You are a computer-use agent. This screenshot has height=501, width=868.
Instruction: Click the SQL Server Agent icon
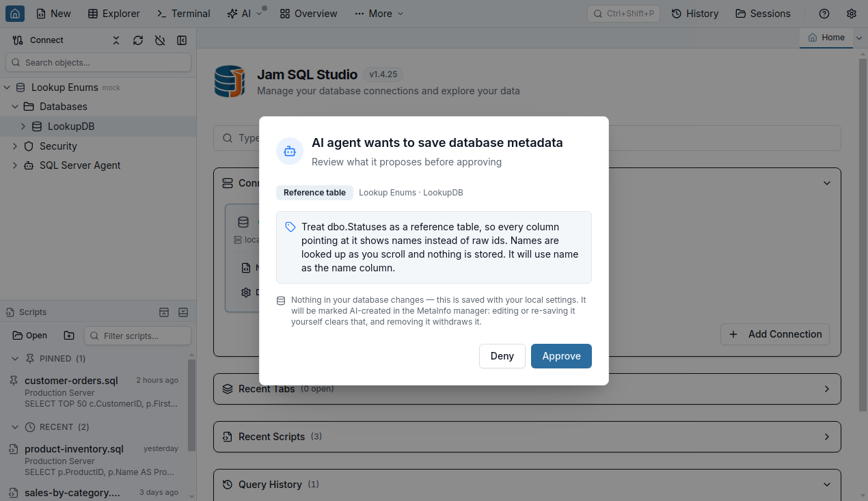(x=29, y=165)
